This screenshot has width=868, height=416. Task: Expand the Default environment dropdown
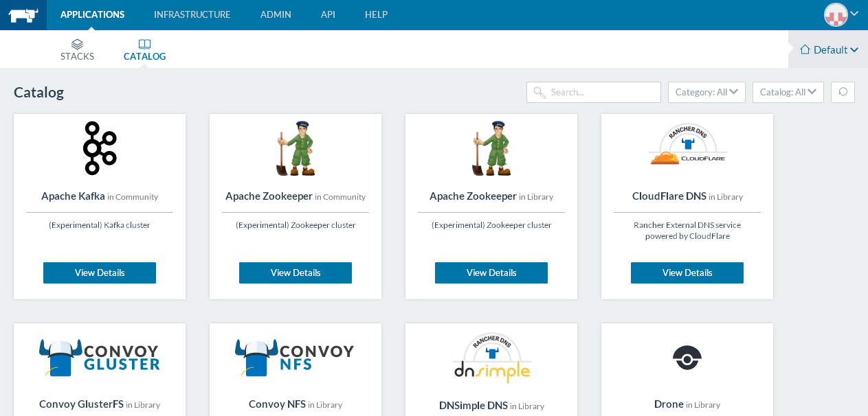point(830,49)
